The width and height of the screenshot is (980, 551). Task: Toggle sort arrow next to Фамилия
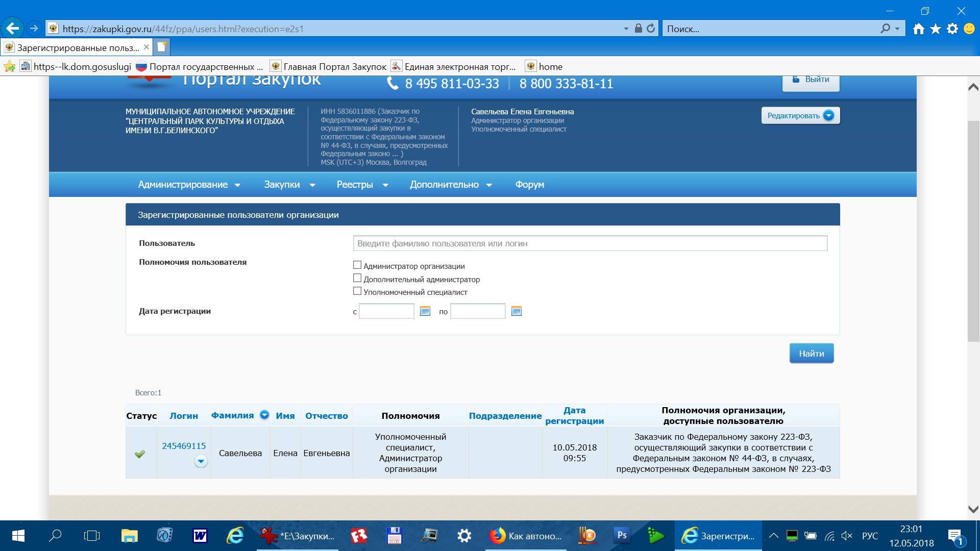click(x=264, y=415)
